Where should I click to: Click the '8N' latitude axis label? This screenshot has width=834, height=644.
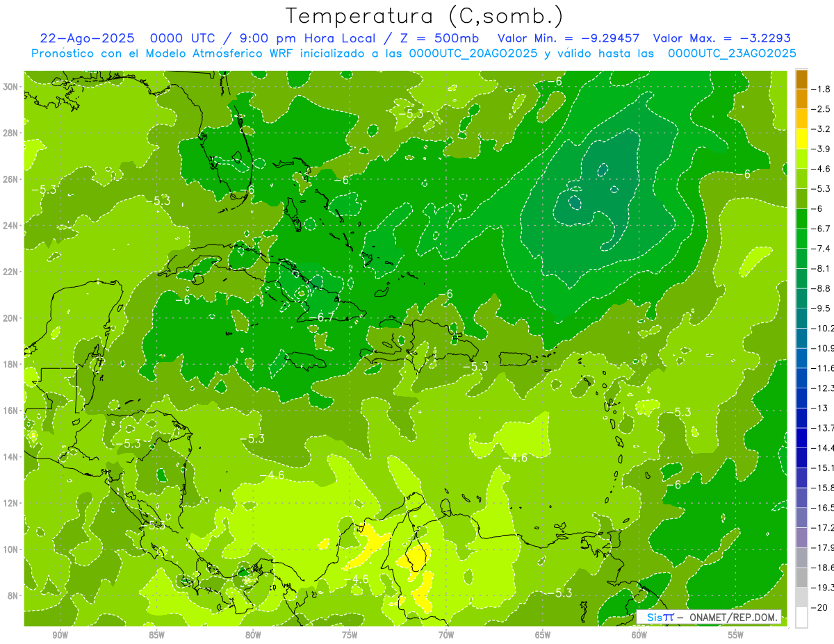click(14, 595)
